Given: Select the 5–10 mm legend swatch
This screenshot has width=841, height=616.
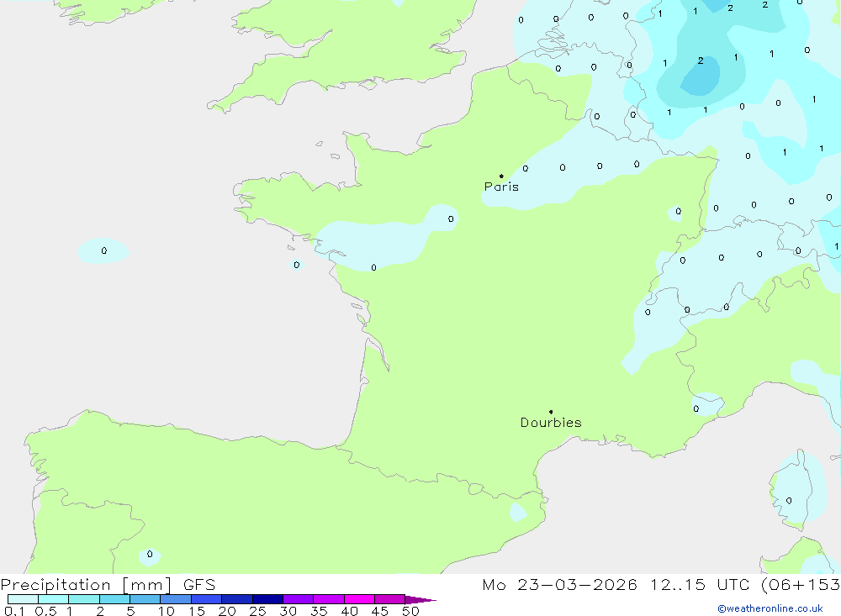Looking at the screenshot, I should click(145, 599).
